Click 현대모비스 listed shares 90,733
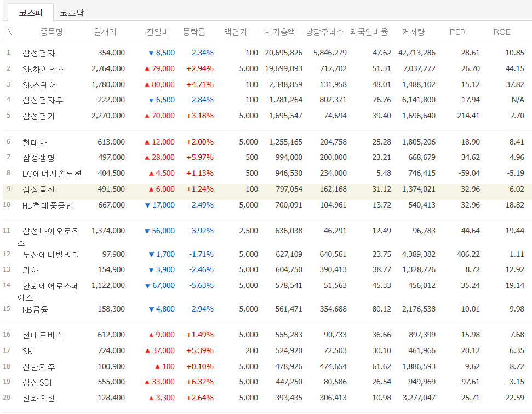Image resolution: width=532 pixels, height=414 pixels. 335,335
